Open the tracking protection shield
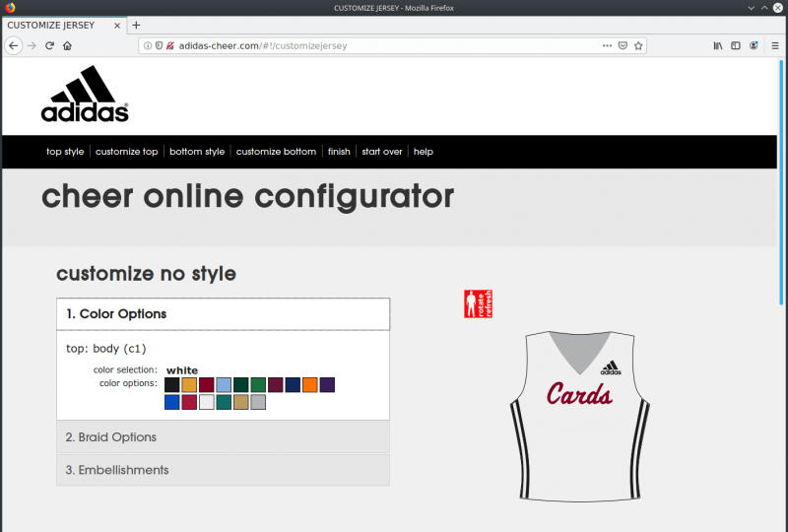 159,45
